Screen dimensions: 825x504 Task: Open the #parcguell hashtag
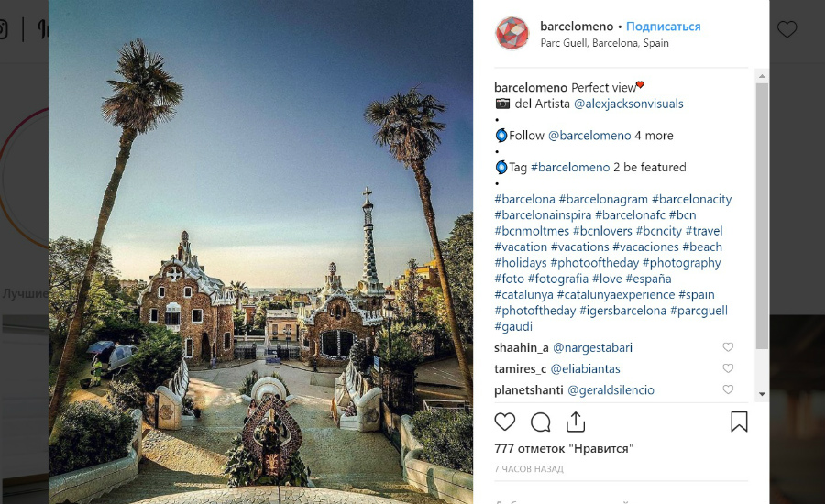click(x=698, y=311)
